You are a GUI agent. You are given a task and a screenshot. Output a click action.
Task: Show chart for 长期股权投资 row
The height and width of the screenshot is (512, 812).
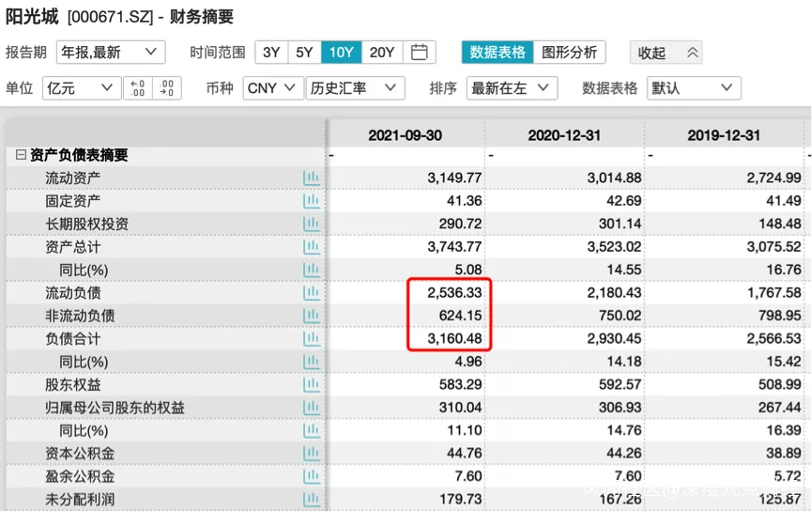click(311, 224)
